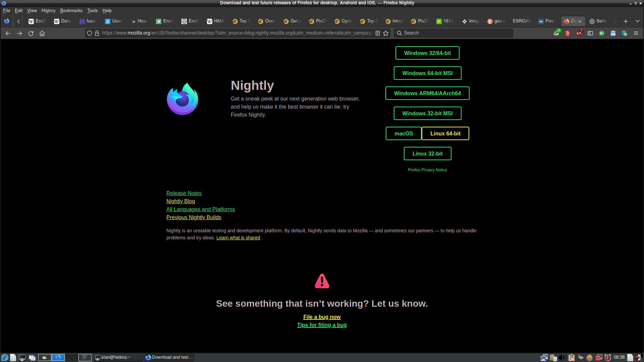
Task: Open the Nightly Blog link
Action: pyautogui.click(x=180, y=201)
